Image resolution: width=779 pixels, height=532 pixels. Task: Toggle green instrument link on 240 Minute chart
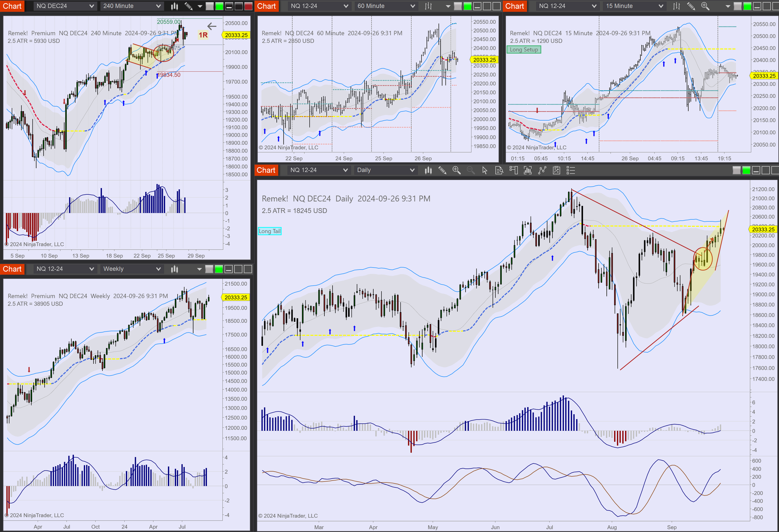[x=219, y=6]
